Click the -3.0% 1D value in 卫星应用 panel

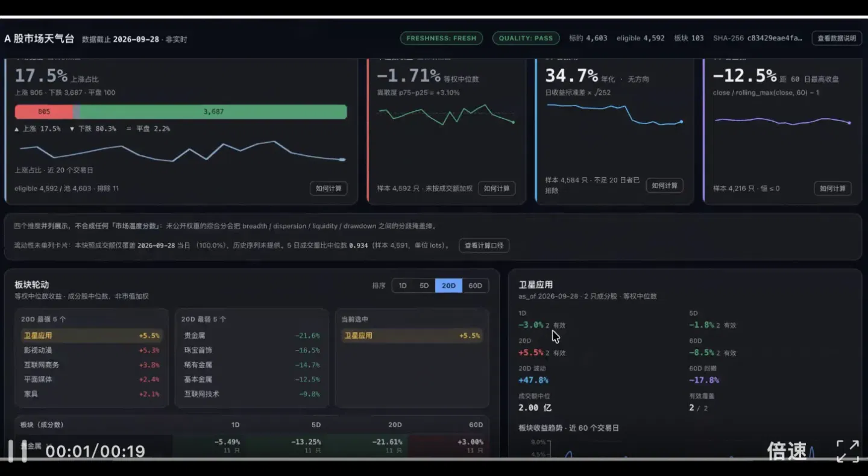click(530, 325)
